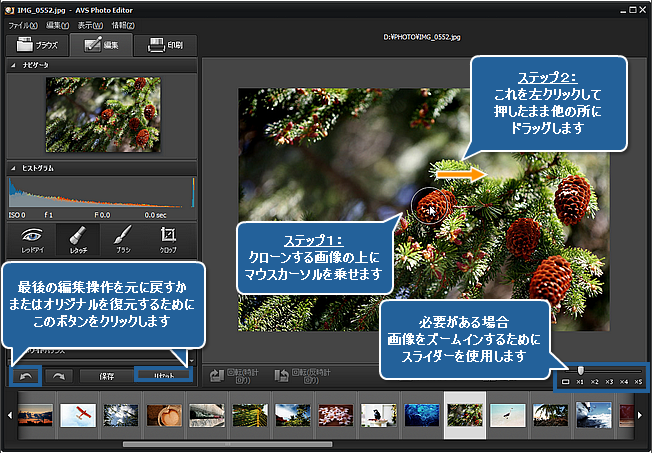
Task: Select the Red Eye (レッドアイ) tool
Action: pos(31,238)
